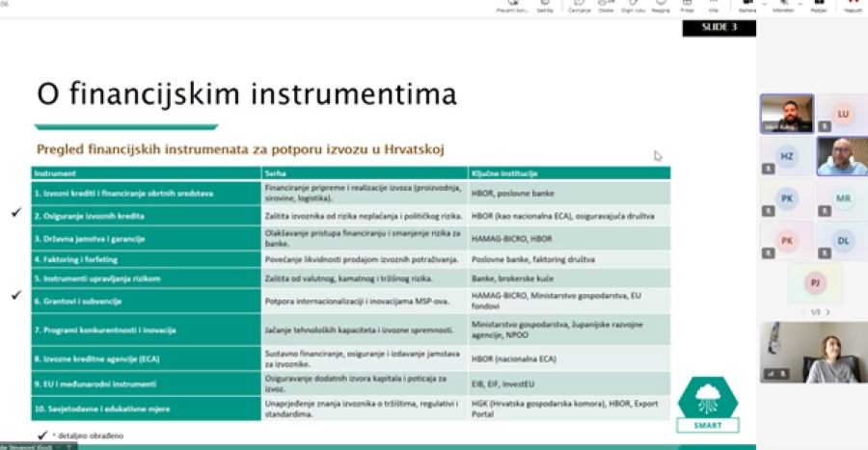Open the Više more actions menu
Viewport: 868px width, 450px height.
point(714,6)
